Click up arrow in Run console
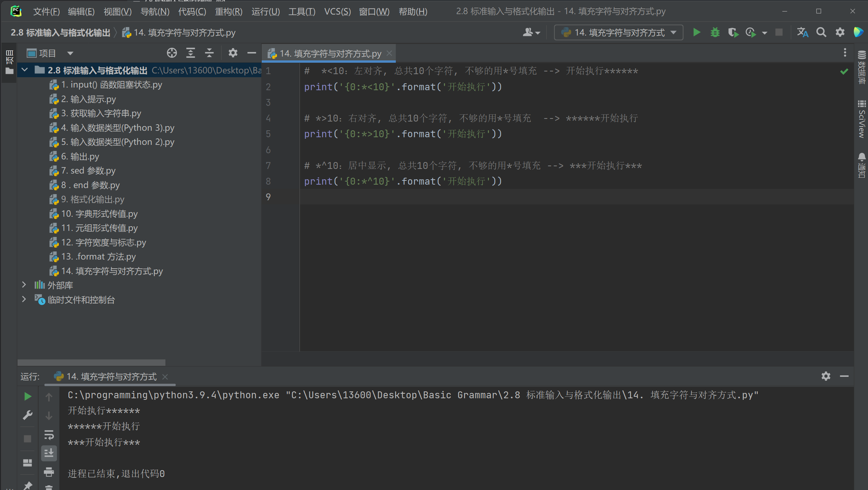 pos(49,397)
